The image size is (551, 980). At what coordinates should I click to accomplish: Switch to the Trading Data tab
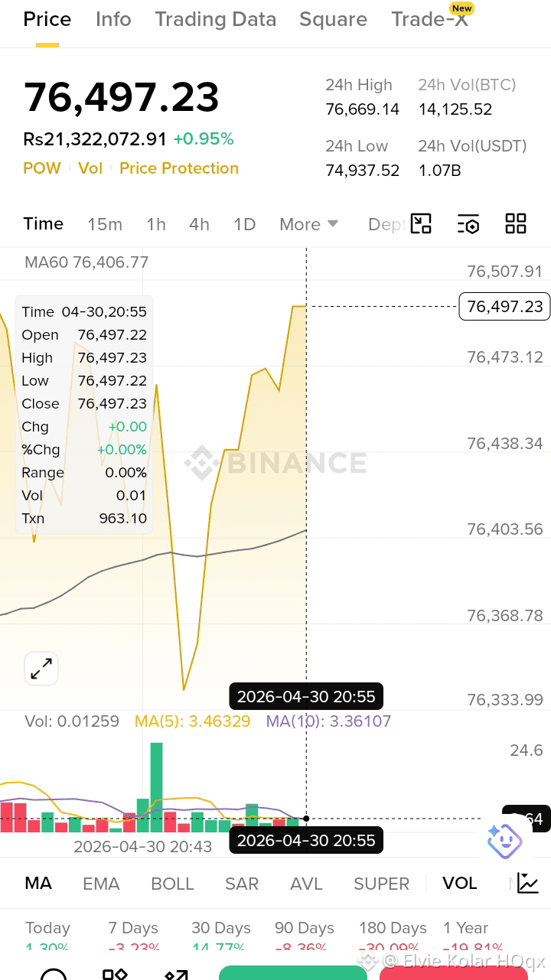point(216,19)
